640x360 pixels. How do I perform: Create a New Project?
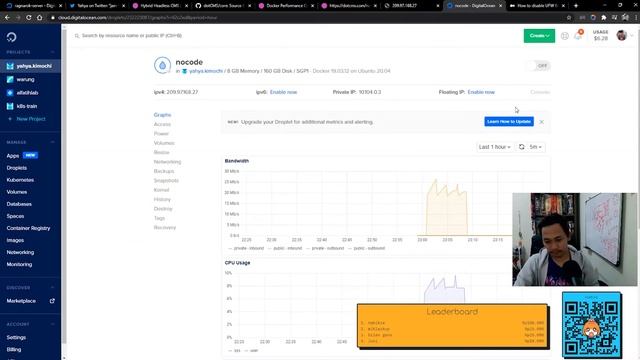pos(27,119)
